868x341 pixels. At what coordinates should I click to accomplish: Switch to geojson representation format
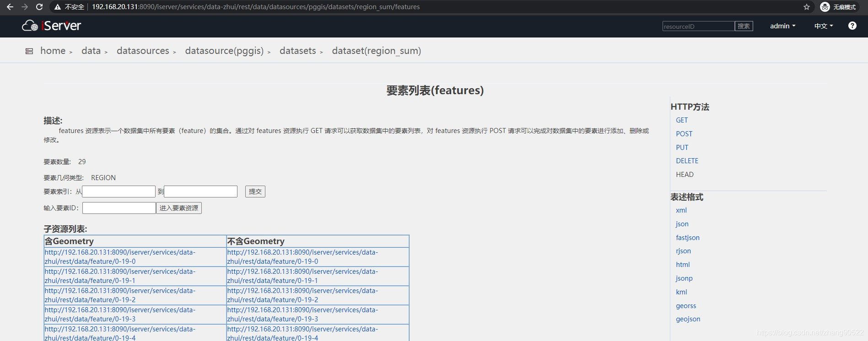tap(688, 319)
